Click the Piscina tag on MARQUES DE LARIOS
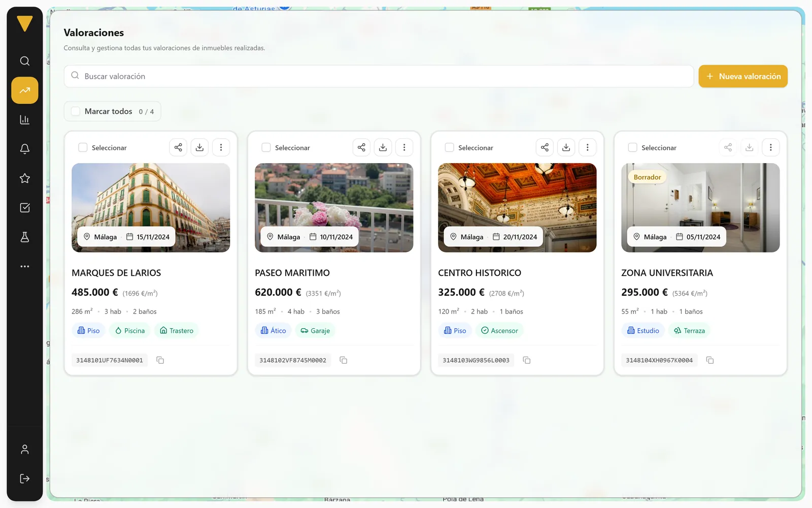Screen dimensions: 812x508 pos(130,331)
